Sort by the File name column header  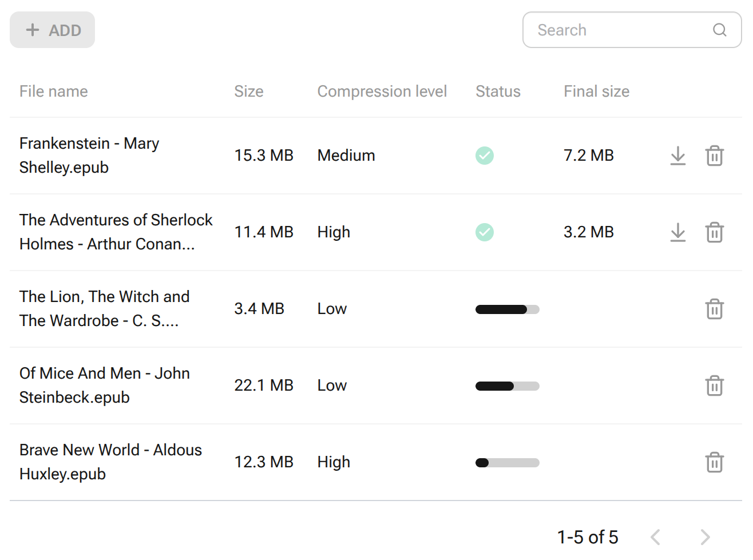(x=53, y=91)
